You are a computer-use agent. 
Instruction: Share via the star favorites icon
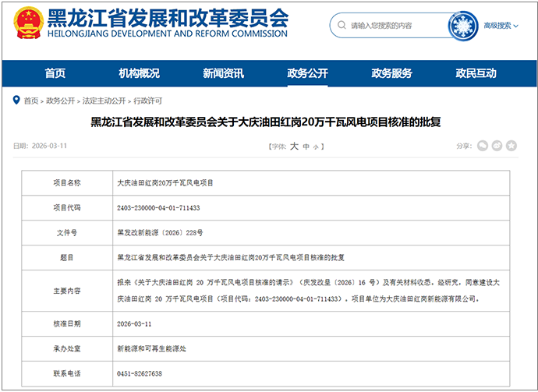click(511, 146)
